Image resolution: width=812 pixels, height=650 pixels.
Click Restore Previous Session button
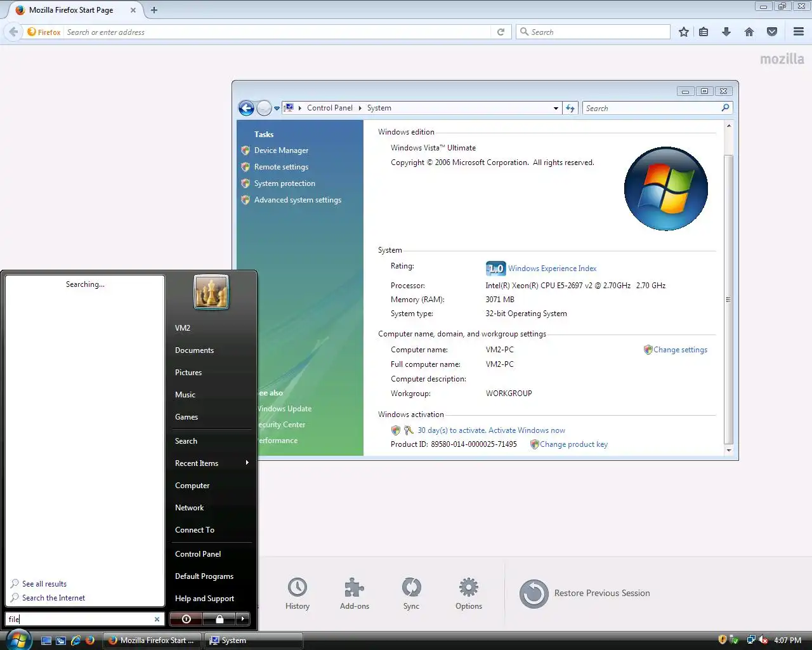[585, 594]
